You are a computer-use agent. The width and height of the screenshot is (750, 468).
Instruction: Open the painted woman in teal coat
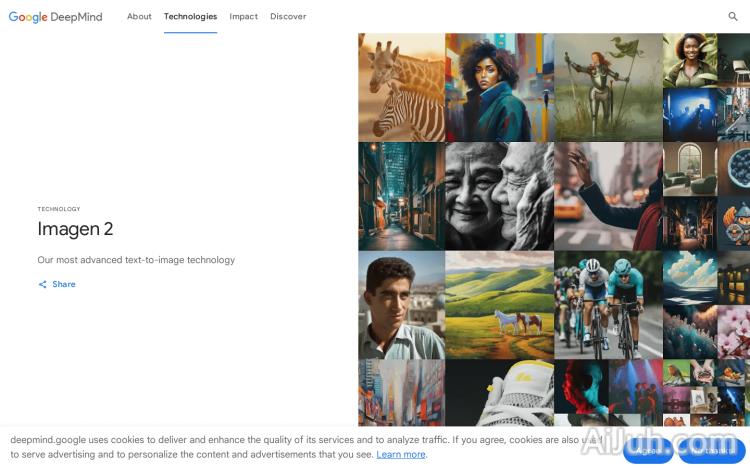[x=498, y=87]
